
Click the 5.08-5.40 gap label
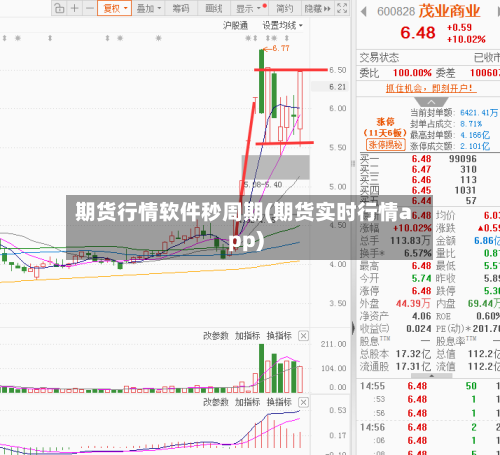point(263,184)
